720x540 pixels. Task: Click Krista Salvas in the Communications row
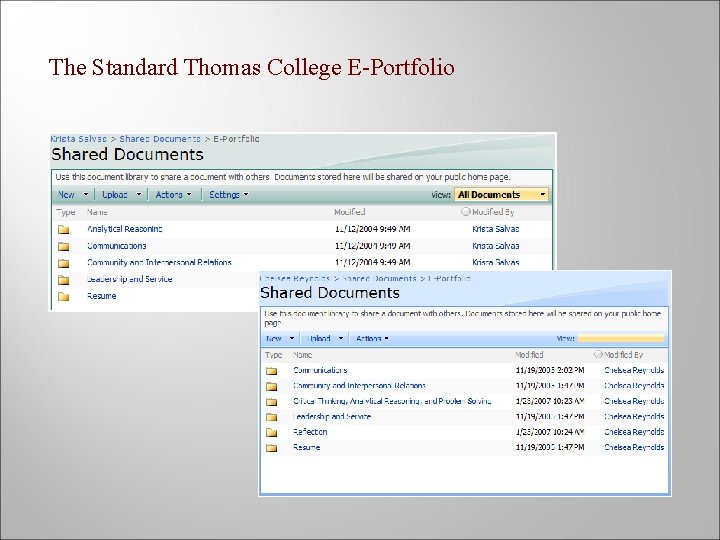[495, 246]
